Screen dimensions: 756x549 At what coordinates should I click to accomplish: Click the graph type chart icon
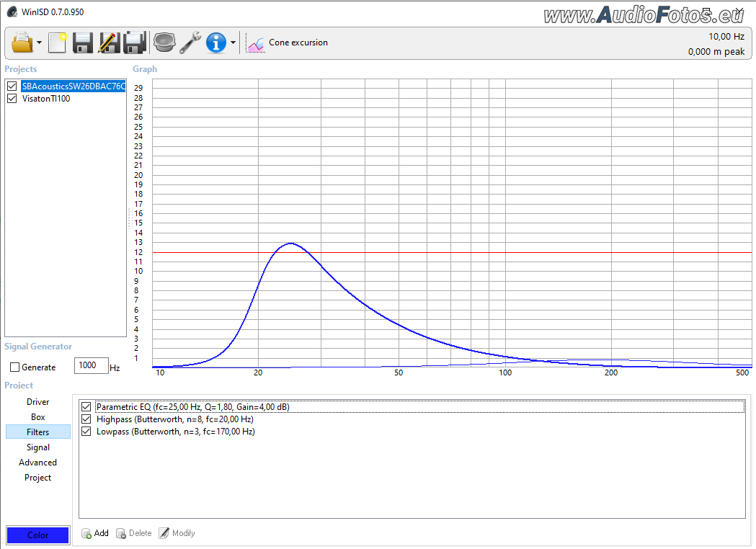(x=255, y=44)
